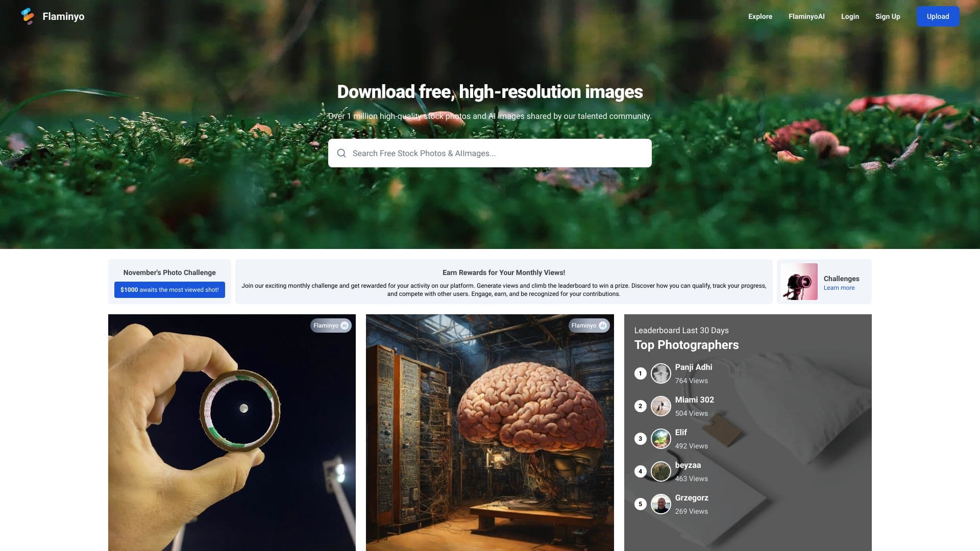Viewport: 980px width, 551px height.
Task: Click Elif's profile avatar
Action: [x=660, y=439]
